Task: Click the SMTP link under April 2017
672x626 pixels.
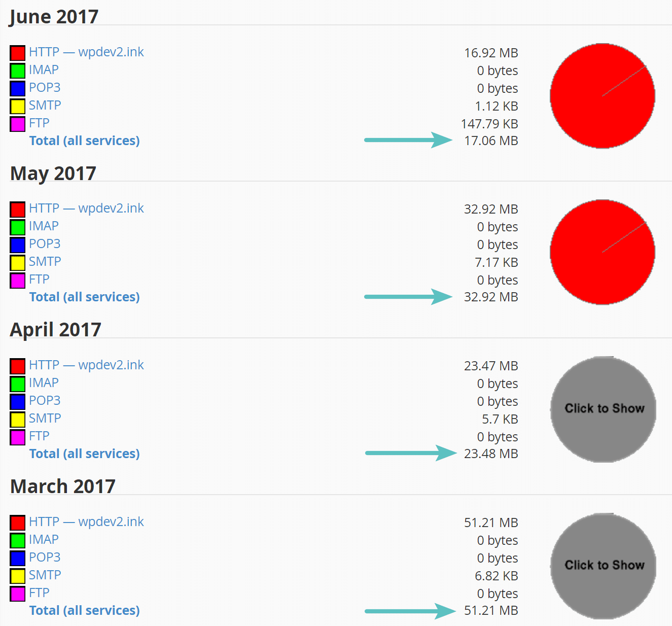Action: coord(45,418)
